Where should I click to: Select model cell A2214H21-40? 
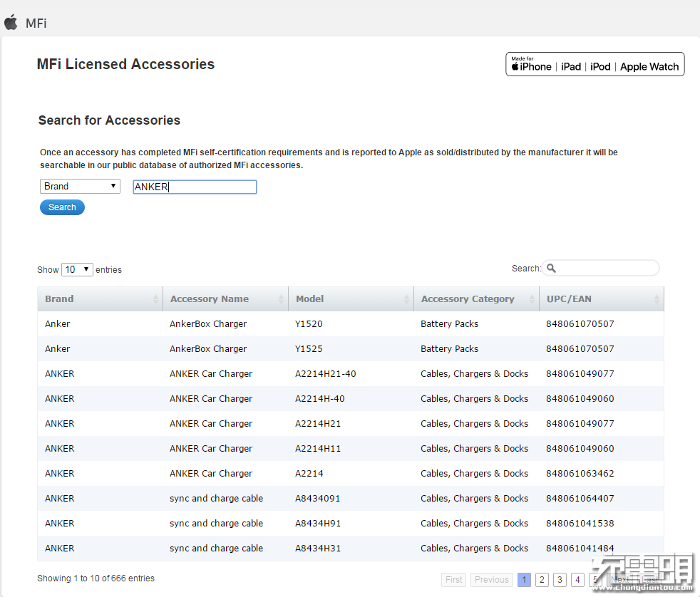click(326, 374)
